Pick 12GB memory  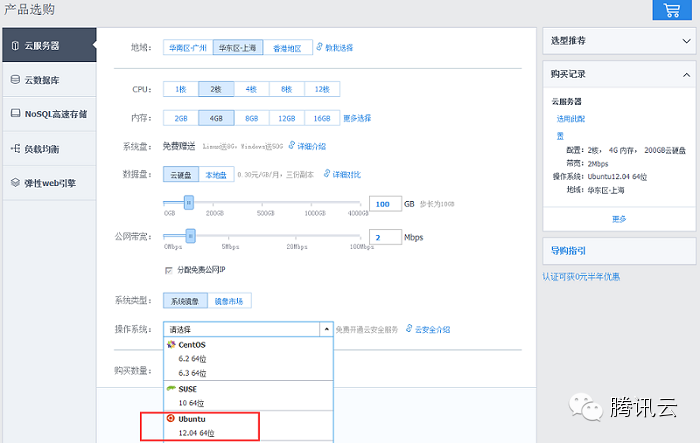[x=287, y=118]
